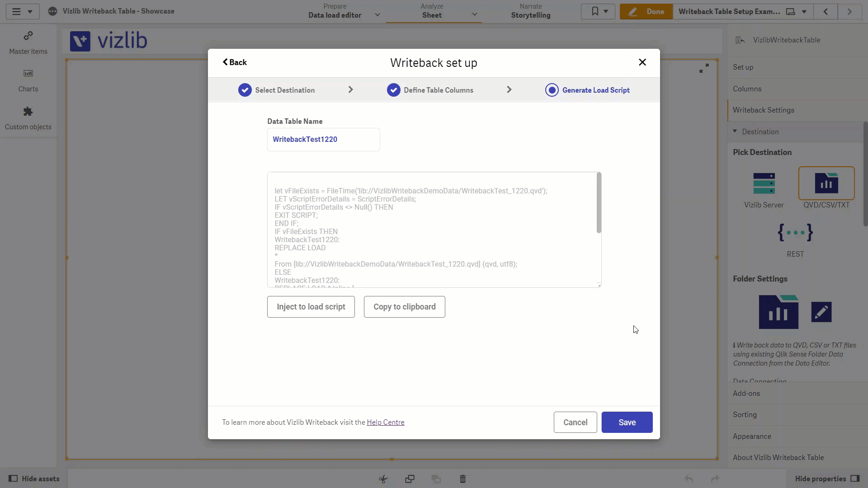Viewport: 868px width, 488px height.
Task: Click Inject to load script button
Action: point(311,307)
